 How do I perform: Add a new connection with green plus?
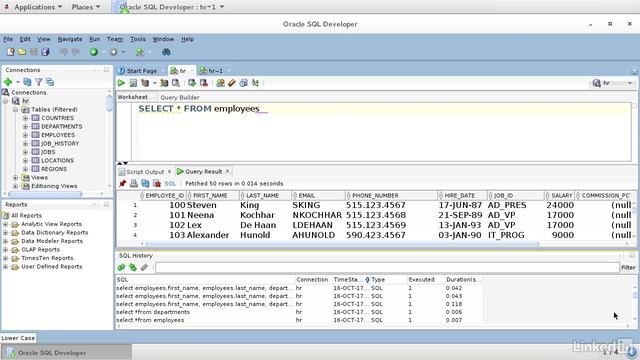(x=8, y=82)
